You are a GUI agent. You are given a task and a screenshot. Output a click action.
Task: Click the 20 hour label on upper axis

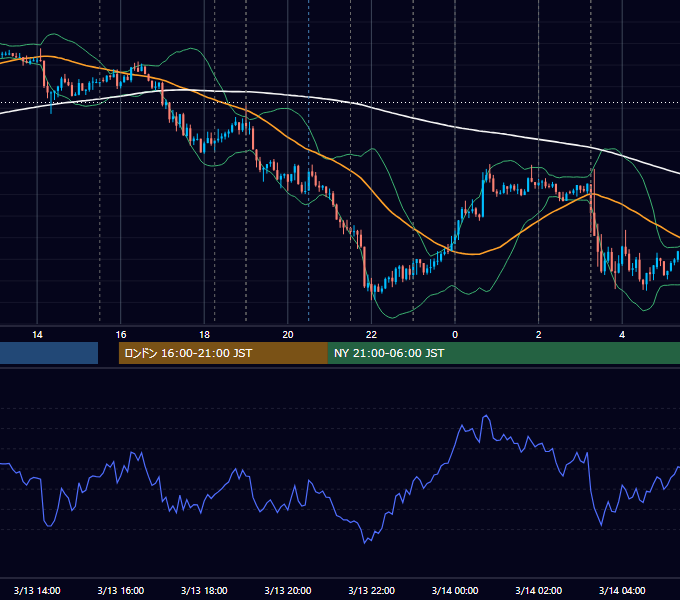288,335
